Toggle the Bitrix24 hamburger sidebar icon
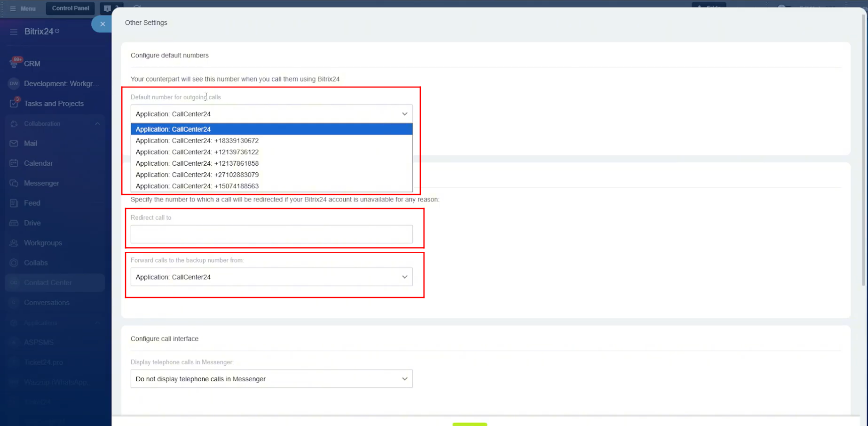868x426 pixels. [14, 32]
